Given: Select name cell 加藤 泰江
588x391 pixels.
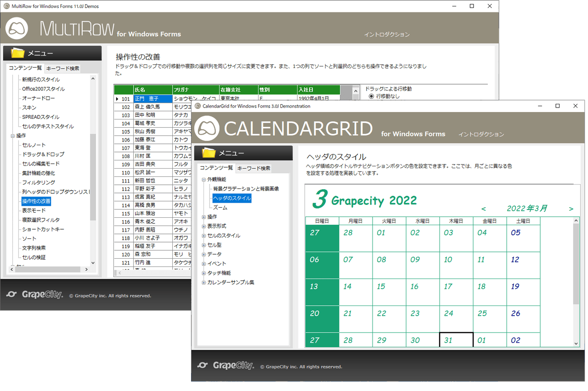Looking at the screenshot, I should click(x=153, y=140).
